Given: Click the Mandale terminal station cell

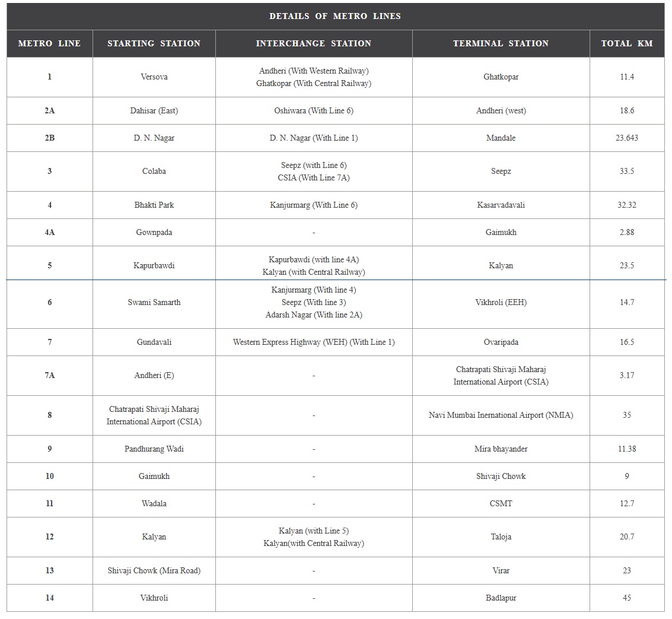Looking at the screenshot, I should pyautogui.click(x=501, y=138).
